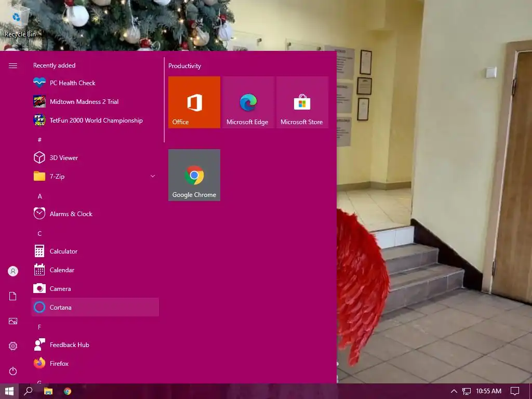Expand the 7-Zip folder chevron

(153, 176)
